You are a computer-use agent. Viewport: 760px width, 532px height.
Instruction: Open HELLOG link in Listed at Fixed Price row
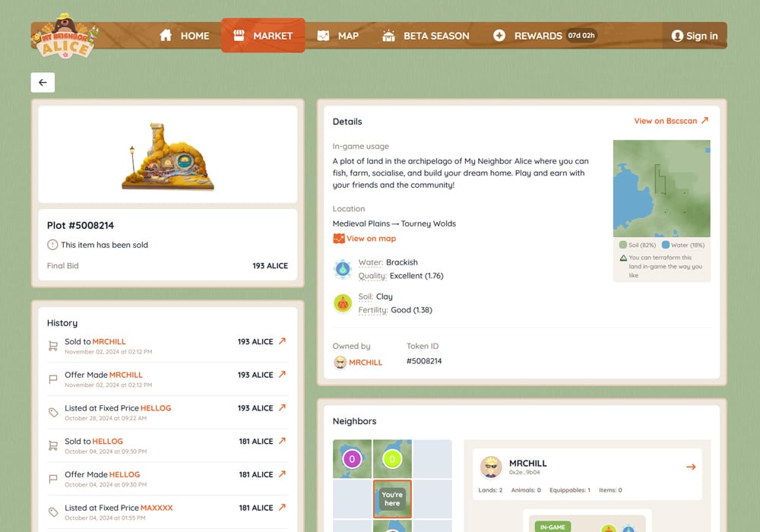[x=156, y=408]
